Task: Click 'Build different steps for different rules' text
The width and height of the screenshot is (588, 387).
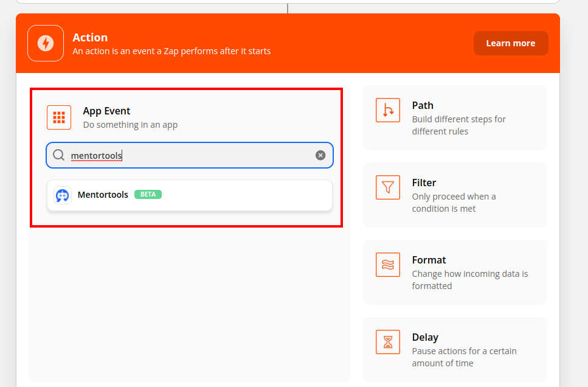Action: pos(458,125)
